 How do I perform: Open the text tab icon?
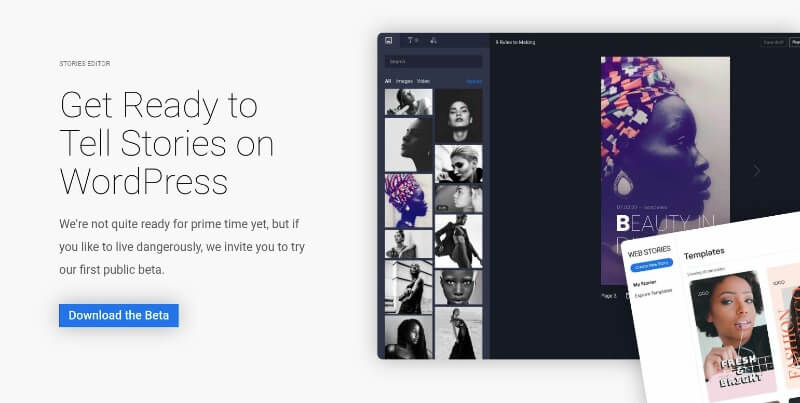coord(412,40)
